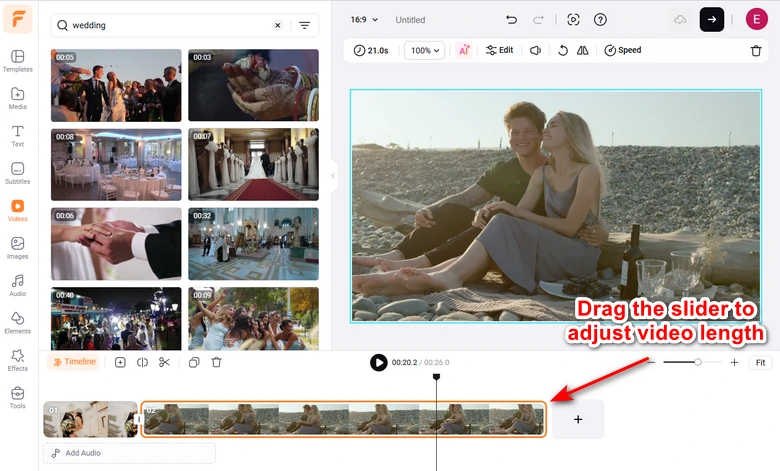The height and width of the screenshot is (471, 780).
Task: Collapse the media panel with arrow
Action: pyautogui.click(x=333, y=176)
